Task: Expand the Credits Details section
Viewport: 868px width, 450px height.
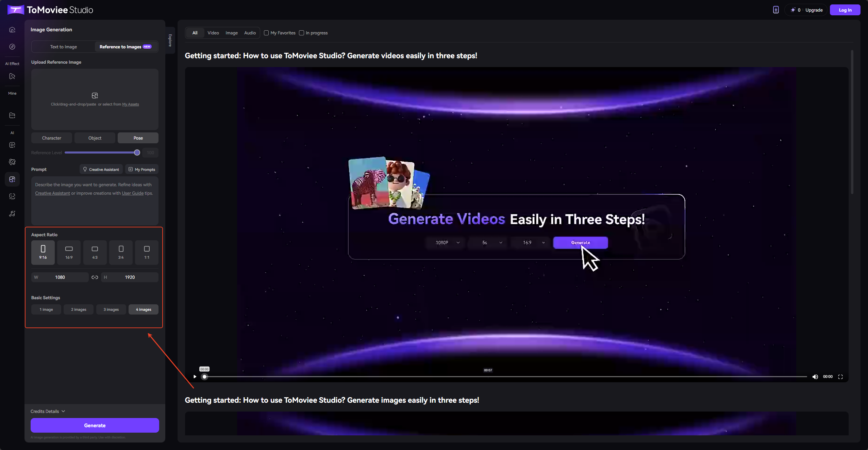Action: click(48, 411)
